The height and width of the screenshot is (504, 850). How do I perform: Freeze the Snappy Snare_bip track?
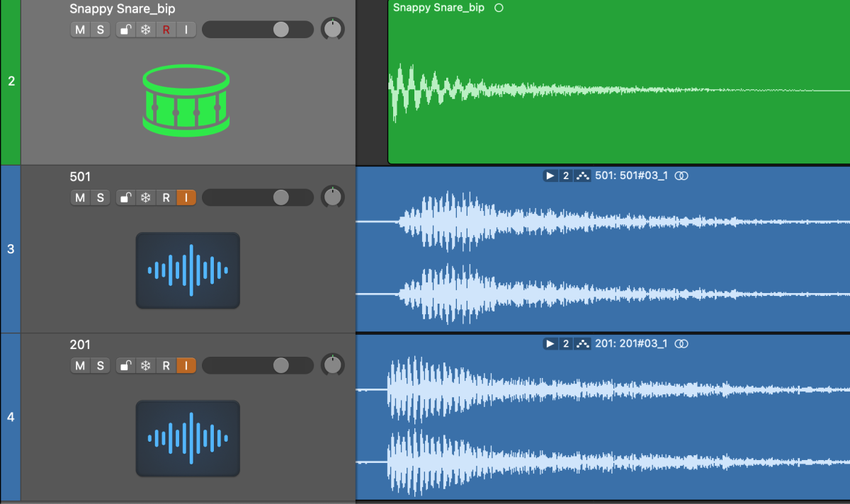pos(145,29)
